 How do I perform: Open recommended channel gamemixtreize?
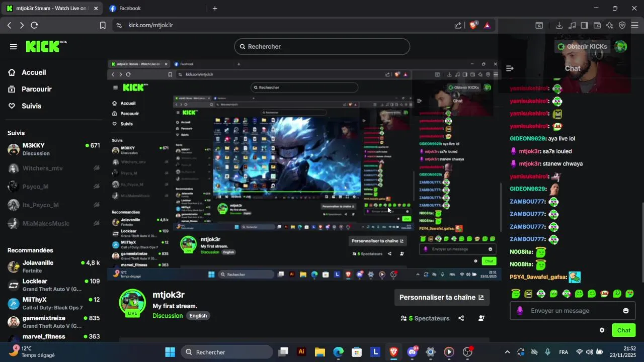click(x=53, y=322)
